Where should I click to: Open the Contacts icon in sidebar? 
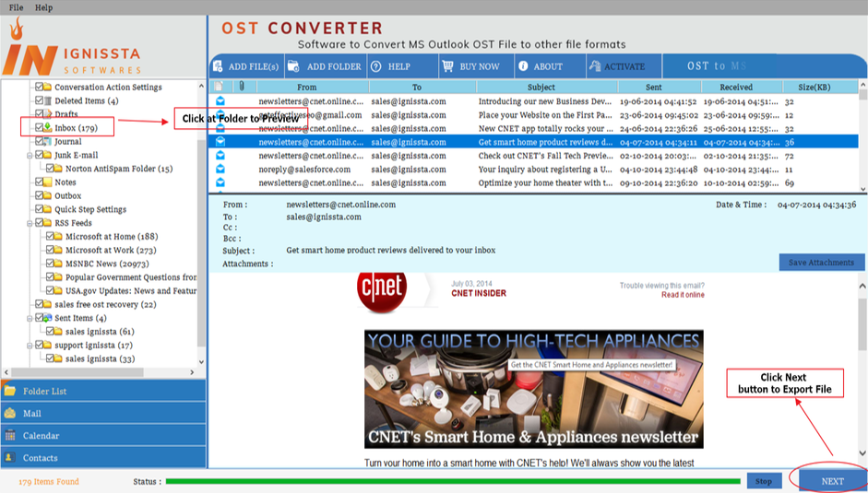pyautogui.click(x=9, y=458)
